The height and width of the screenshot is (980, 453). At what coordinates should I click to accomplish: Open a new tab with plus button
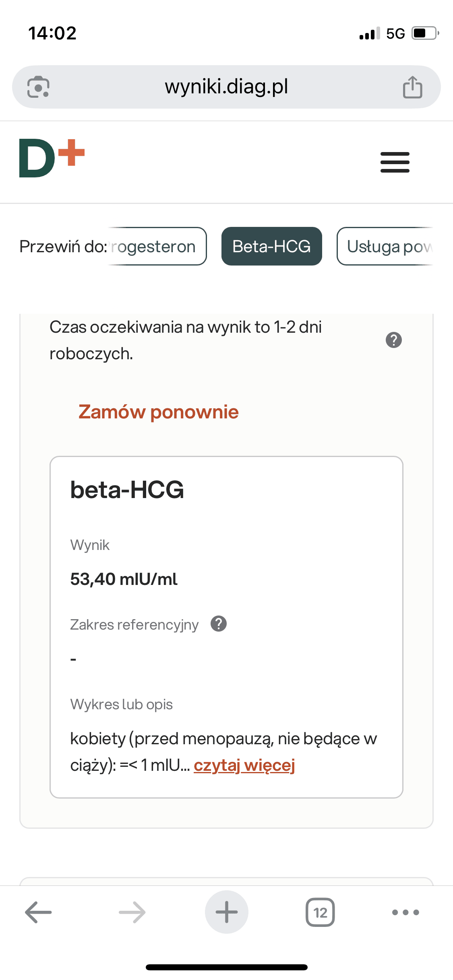click(x=226, y=912)
